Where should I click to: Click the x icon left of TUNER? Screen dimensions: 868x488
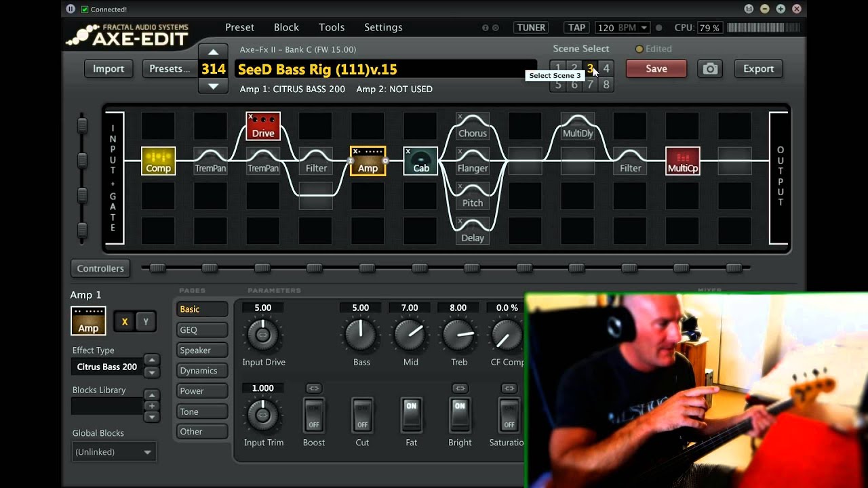pos(495,28)
